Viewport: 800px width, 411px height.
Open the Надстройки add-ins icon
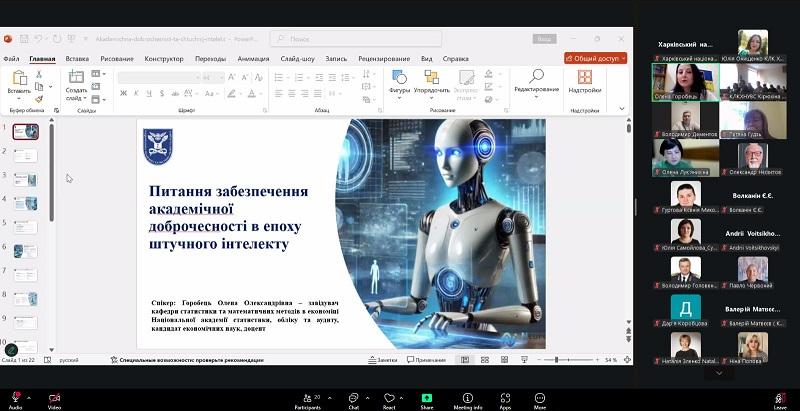(x=584, y=78)
